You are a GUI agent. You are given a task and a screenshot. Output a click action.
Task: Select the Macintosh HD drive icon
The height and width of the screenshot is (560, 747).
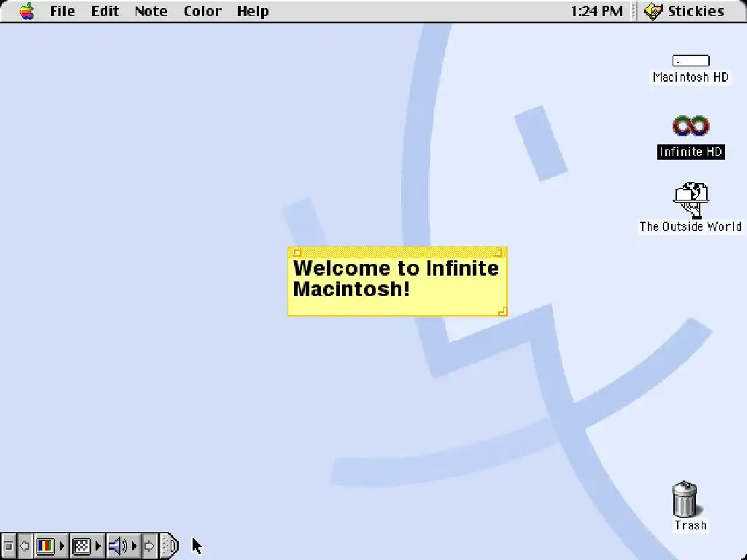coord(691,61)
